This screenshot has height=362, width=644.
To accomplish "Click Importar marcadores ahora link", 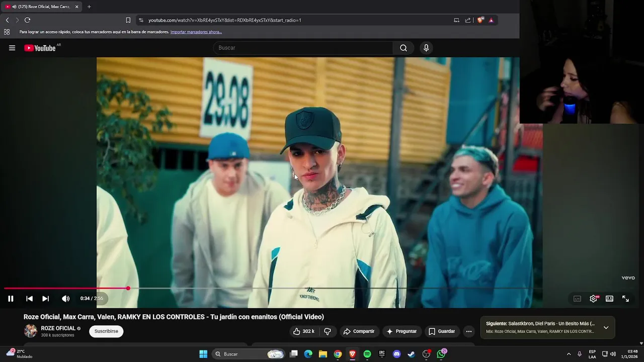I will click(196, 32).
